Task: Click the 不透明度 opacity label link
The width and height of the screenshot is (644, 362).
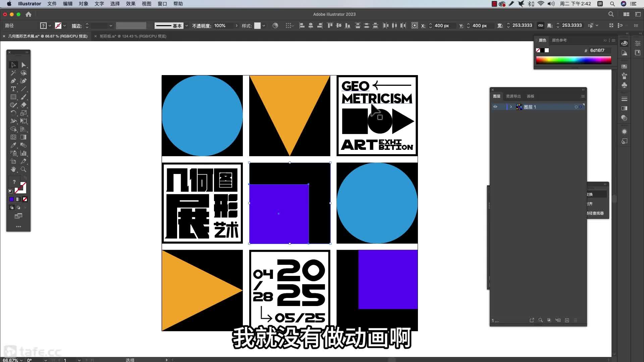Action: coord(201,26)
